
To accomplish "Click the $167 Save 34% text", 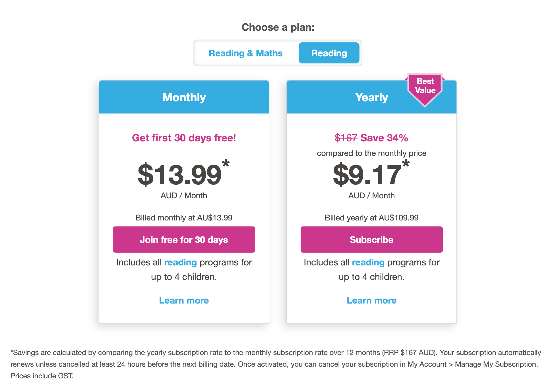I will [x=371, y=138].
